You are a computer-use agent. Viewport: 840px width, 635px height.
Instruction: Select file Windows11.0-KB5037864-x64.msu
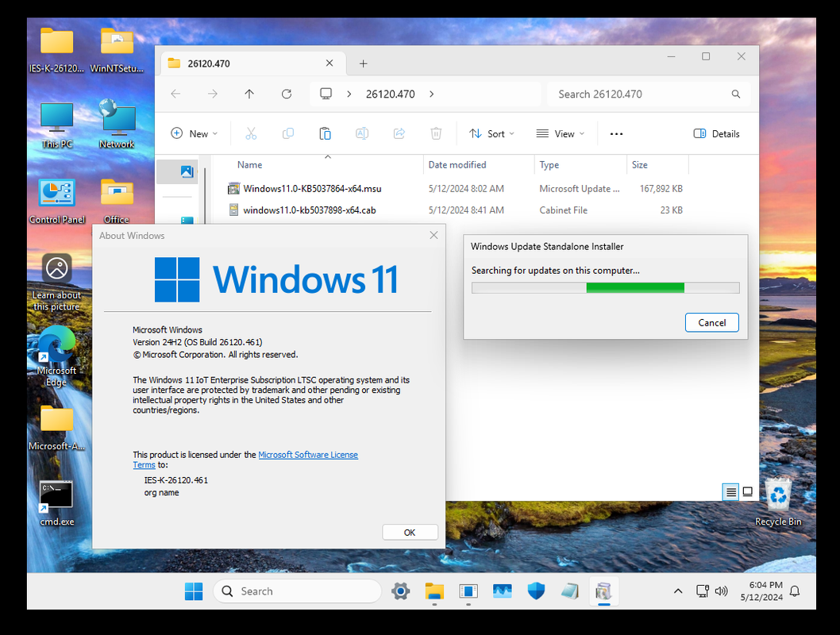[312, 188]
